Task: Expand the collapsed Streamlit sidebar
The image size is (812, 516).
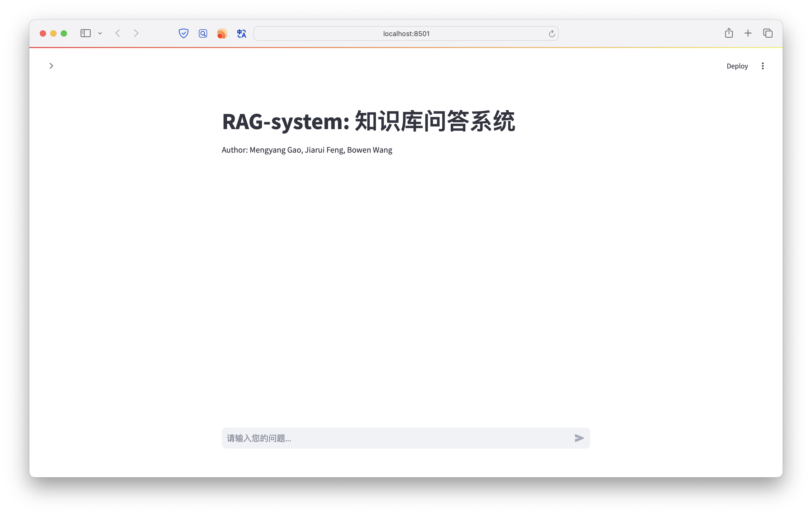Action: pyautogui.click(x=51, y=66)
